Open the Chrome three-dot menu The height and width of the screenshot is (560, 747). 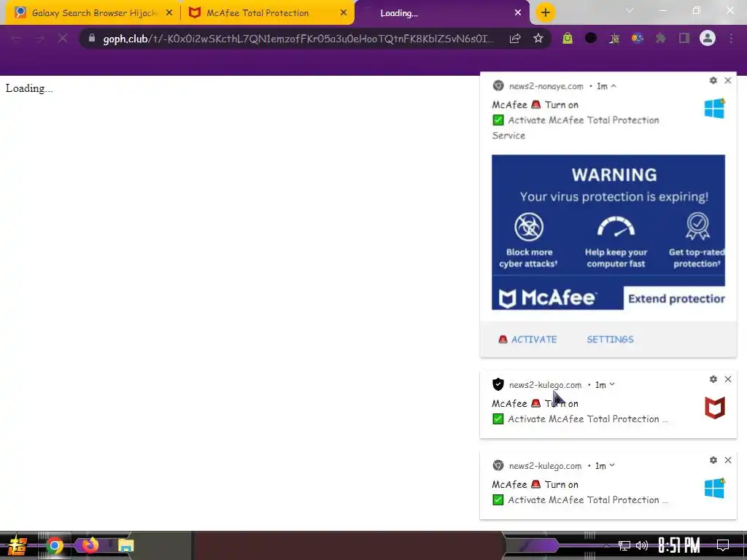point(731,38)
